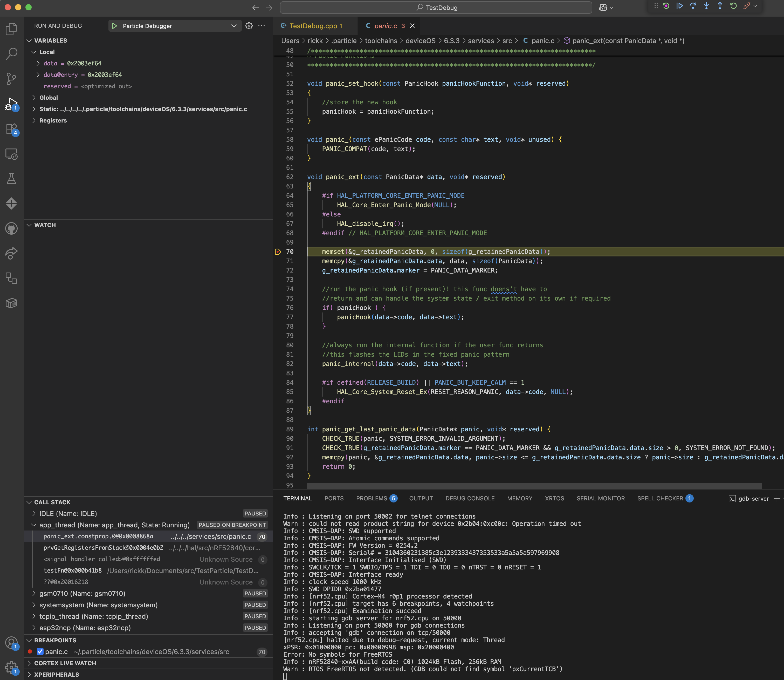
Task: Open the Particle Debugger configuration dropdown
Action: (234, 26)
